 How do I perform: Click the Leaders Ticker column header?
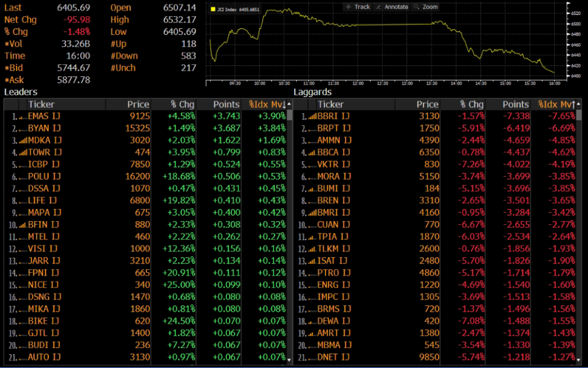click(41, 104)
